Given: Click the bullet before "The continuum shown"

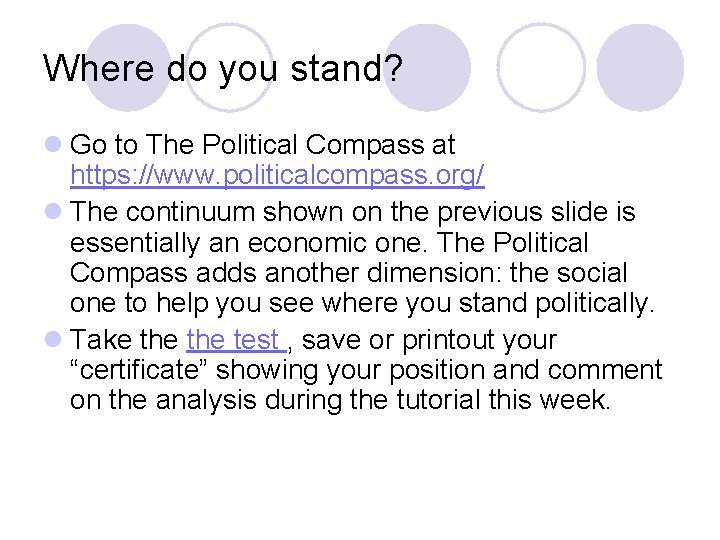Looking at the screenshot, I should [53, 211].
